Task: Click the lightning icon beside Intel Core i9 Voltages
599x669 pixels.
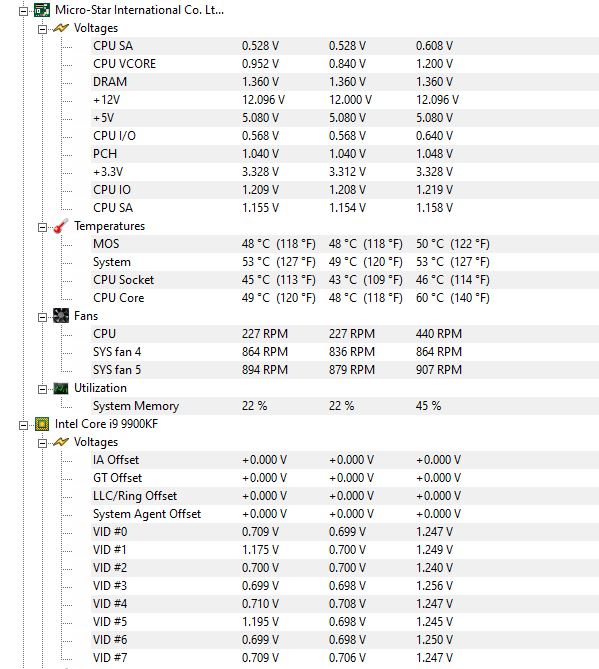Action: 61,442
